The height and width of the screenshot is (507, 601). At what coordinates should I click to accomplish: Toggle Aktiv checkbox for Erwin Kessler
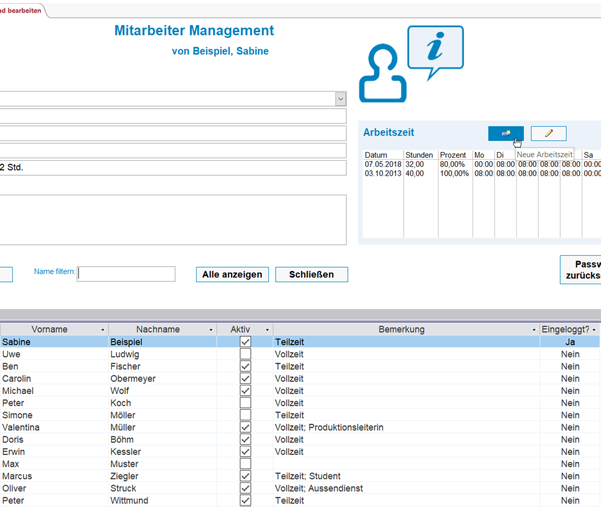click(x=245, y=451)
